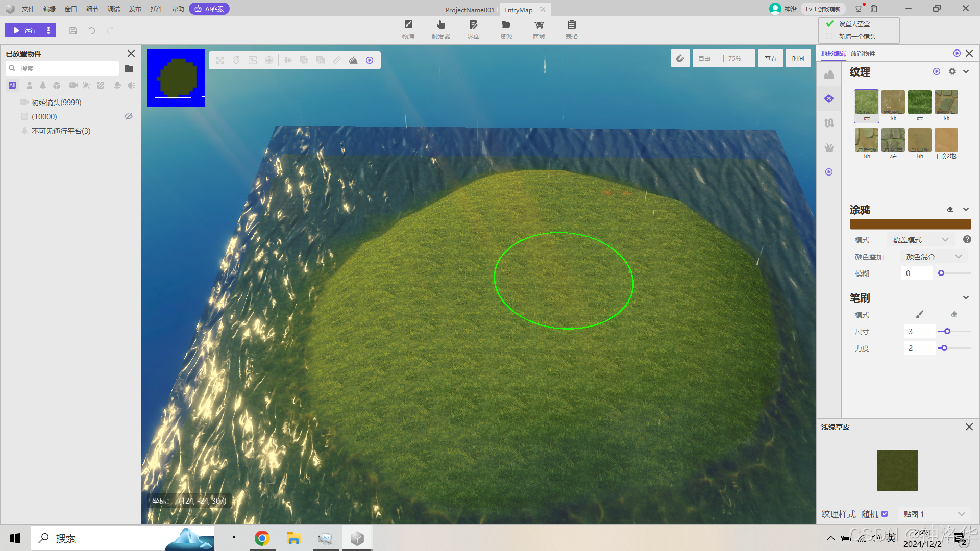
Task: Select the grass vegetation sidebar tool
Action: coord(829,147)
